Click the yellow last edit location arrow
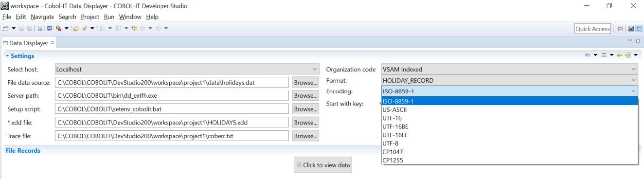The height and width of the screenshot is (179, 644). [x=134, y=28]
